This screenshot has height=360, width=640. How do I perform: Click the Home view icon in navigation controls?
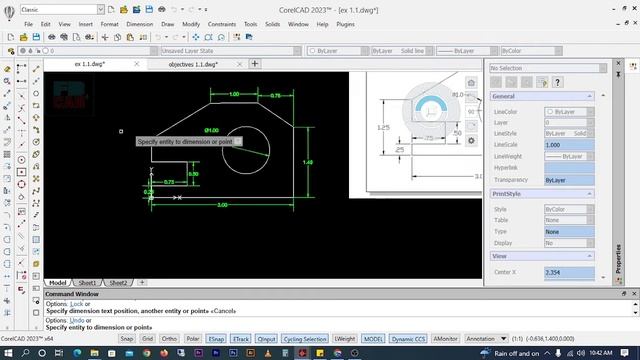(x=471, y=83)
